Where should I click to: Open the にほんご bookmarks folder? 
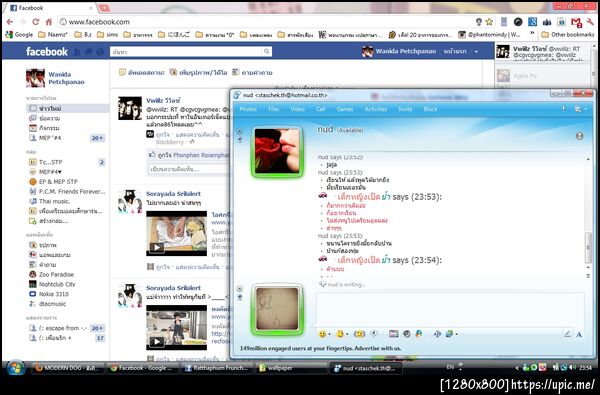174,34
